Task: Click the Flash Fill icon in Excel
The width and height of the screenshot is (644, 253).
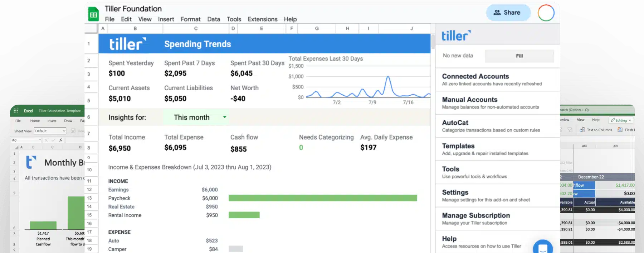Action: click(620, 130)
